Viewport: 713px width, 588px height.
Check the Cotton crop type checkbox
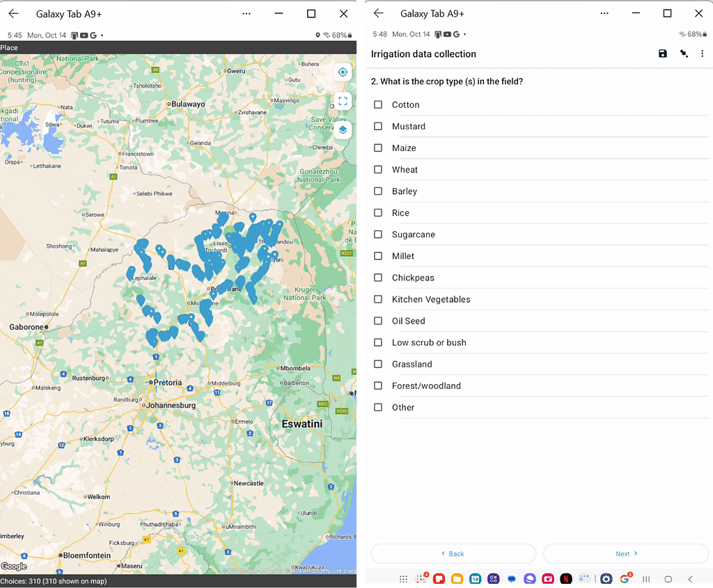click(x=378, y=104)
